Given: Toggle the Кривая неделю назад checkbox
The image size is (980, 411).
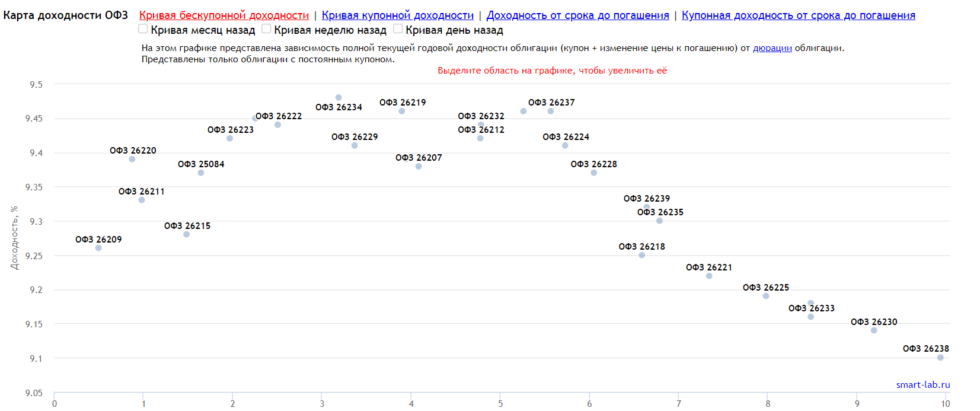Looking at the screenshot, I should 266,29.
